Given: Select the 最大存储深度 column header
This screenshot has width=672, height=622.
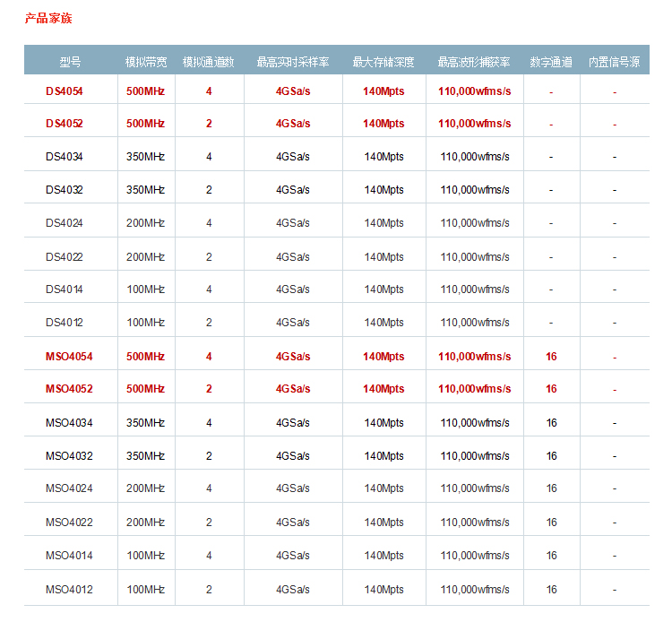Looking at the screenshot, I should [383, 62].
